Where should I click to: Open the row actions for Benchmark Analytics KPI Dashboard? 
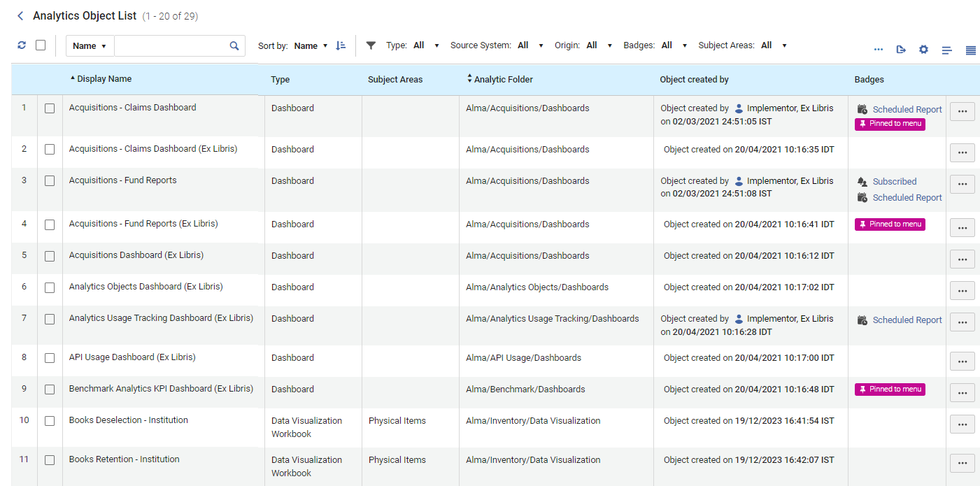tap(963, 392)
